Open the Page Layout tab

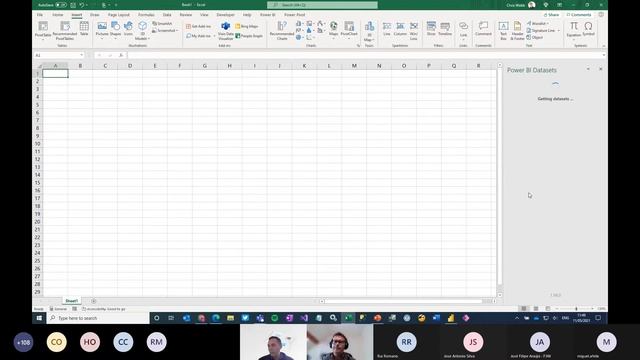pos(118,15)
